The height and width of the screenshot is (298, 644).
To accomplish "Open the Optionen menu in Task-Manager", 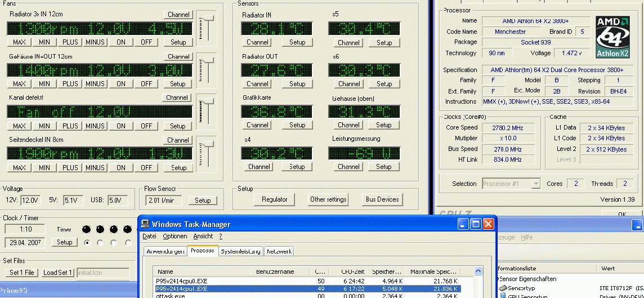I will click(175, 237).
